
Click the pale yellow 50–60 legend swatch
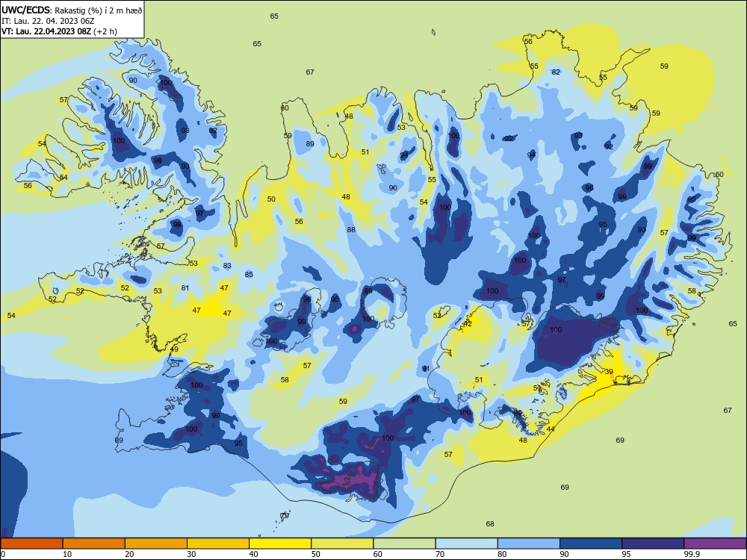tap(343, 544)
